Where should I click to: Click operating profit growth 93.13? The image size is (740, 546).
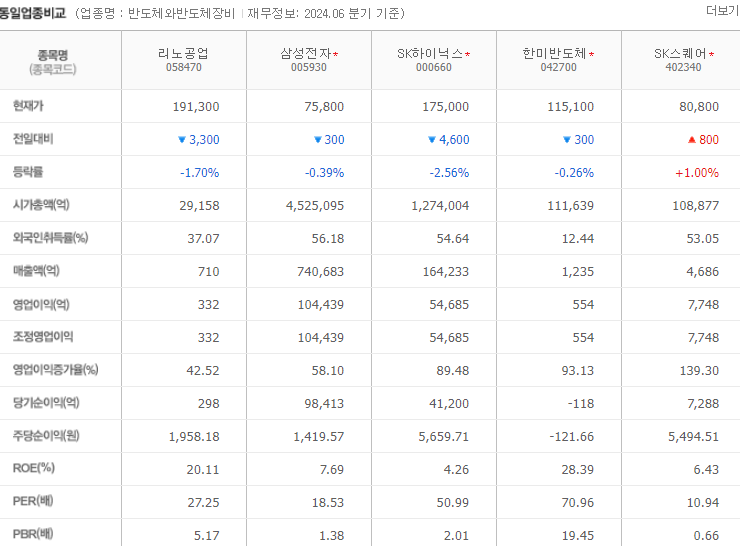578,370
